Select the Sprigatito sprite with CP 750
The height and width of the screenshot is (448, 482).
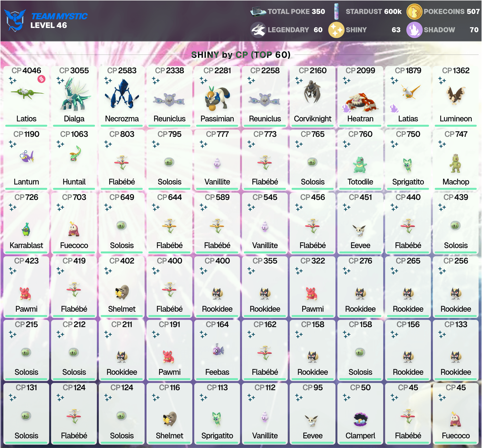[408, 165]
